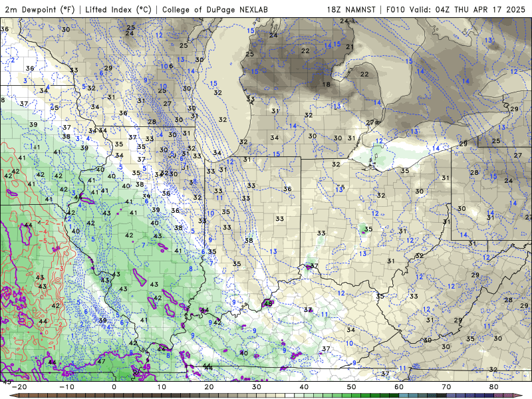Click the '80' color bar tick label

coord(494,387)
